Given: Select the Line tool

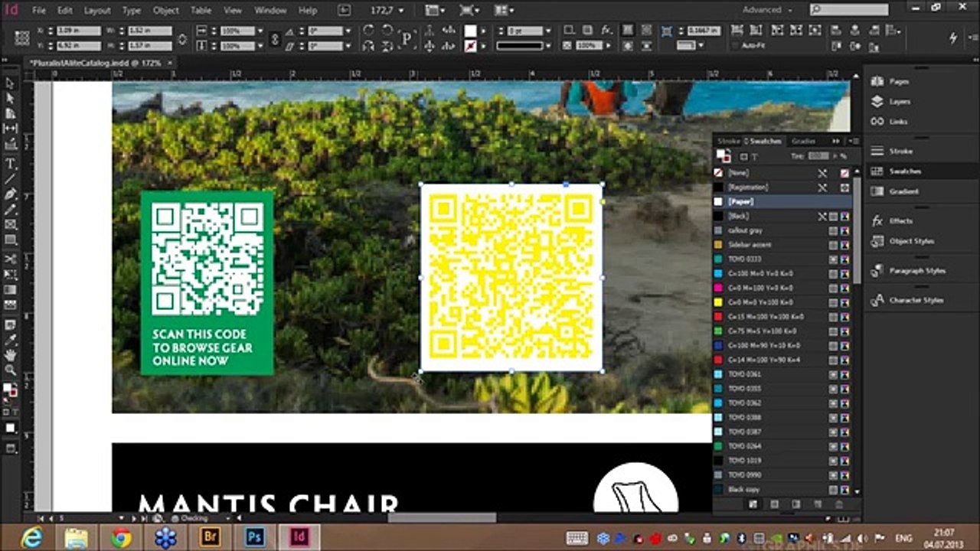Looking at the screenshot, I should (x=10, y=179).
